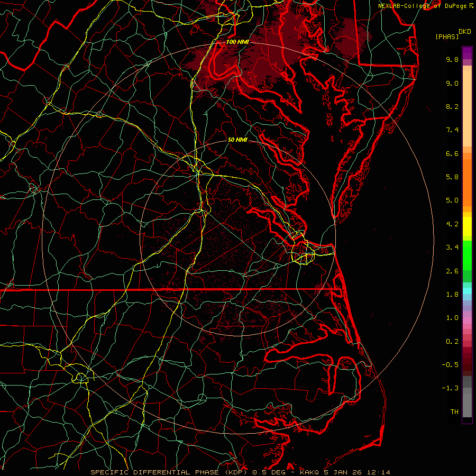Click the TH threshold label
Viewport: 476px width, 476px height.
tap(454, 412)
